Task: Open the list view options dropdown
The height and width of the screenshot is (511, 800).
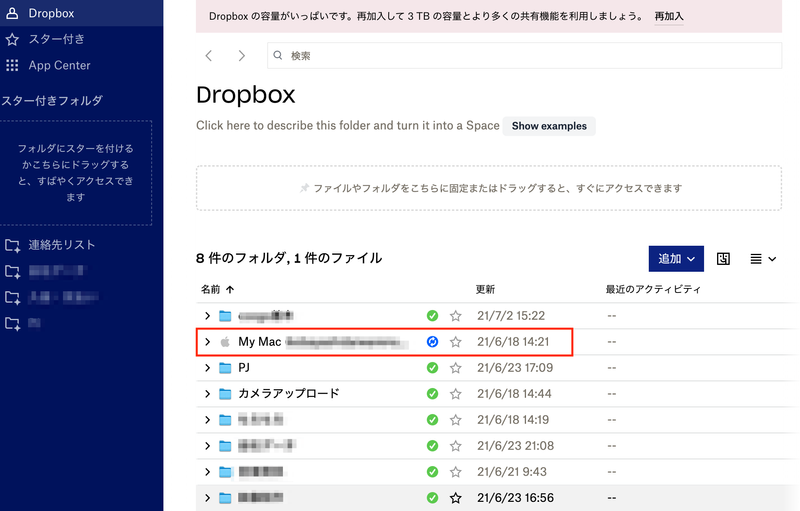Action: coord(763,259)
